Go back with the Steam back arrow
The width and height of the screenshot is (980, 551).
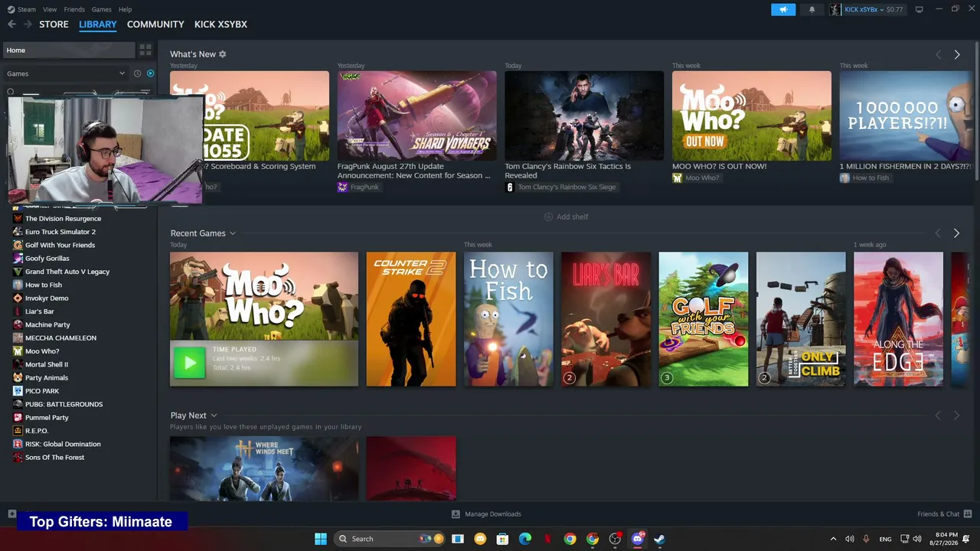coord(11,24)
